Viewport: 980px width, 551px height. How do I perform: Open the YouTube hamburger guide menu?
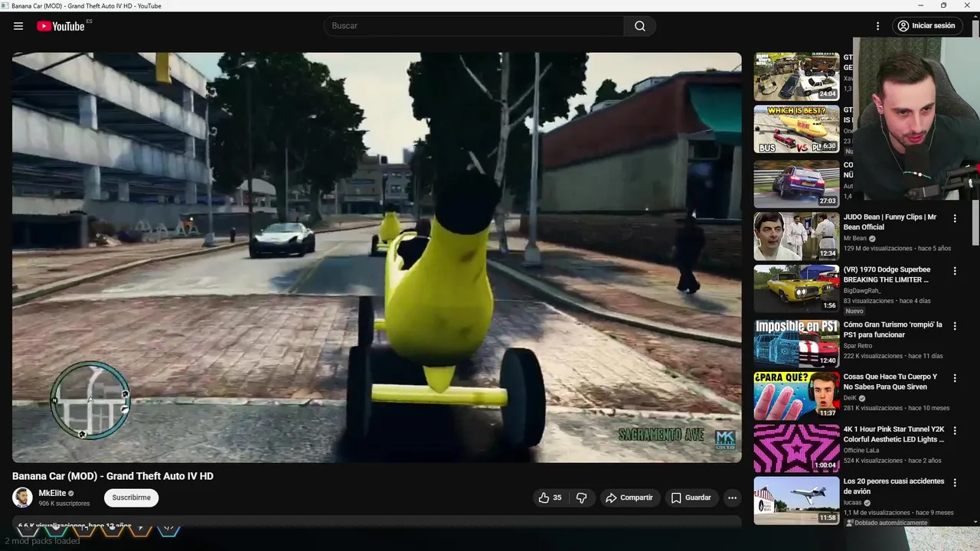click(x=18, y=26)
